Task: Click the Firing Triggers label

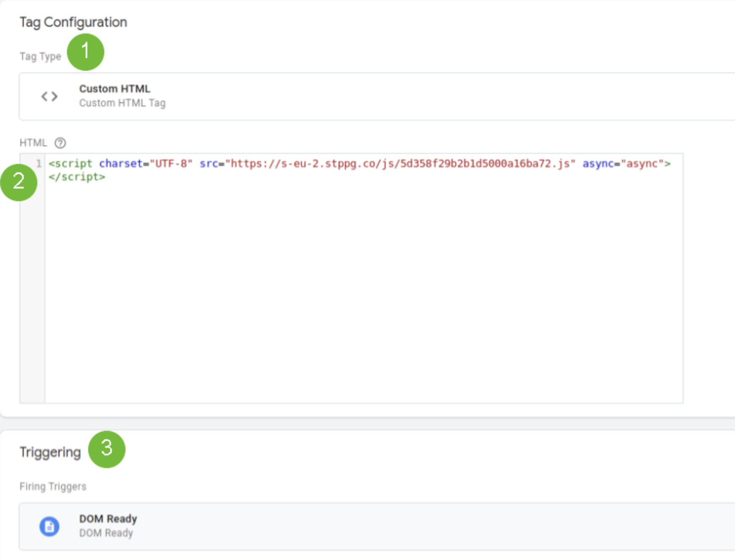Action: (53, 486)
